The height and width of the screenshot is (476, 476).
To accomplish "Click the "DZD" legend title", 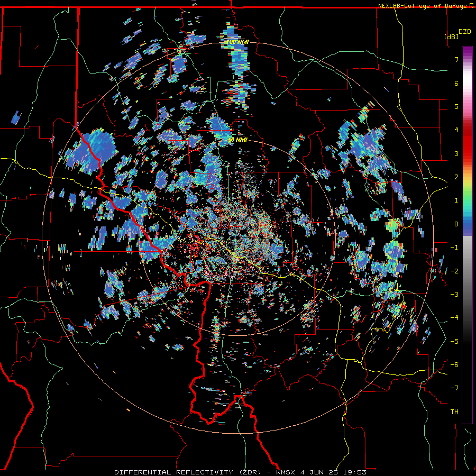I will [464, 32].
